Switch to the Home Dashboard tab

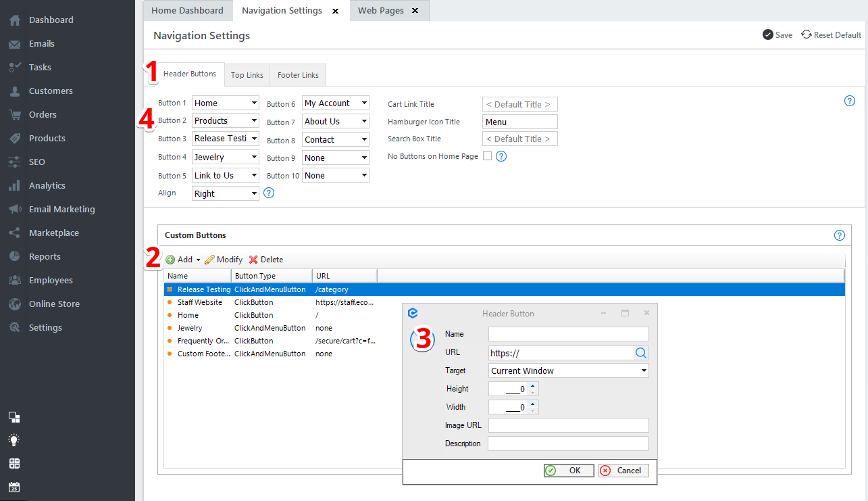tap(188, 11)
